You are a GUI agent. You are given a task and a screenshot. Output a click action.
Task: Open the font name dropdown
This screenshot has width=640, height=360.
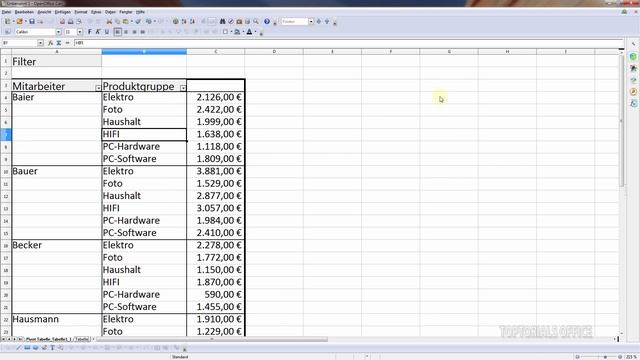click(x=58, y=32)
